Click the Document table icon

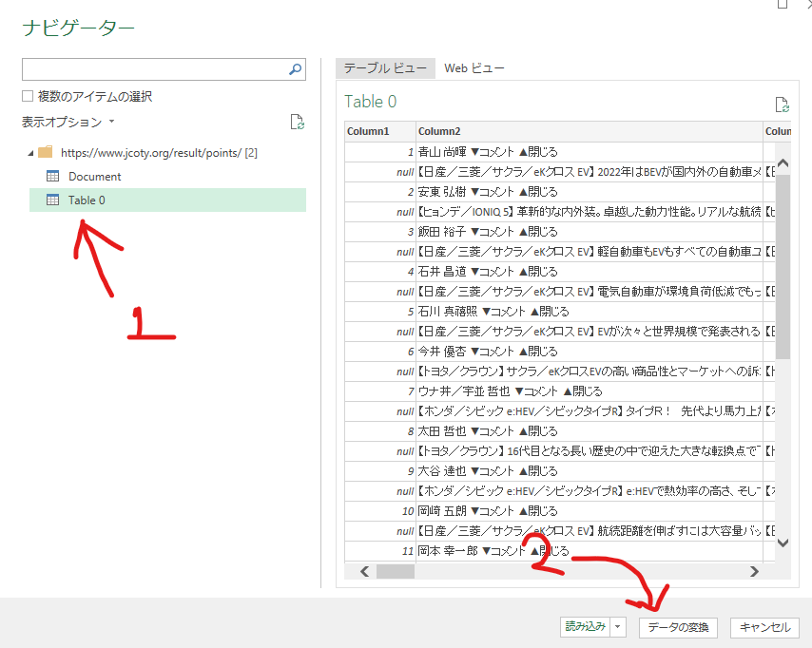tap(53, 176)
